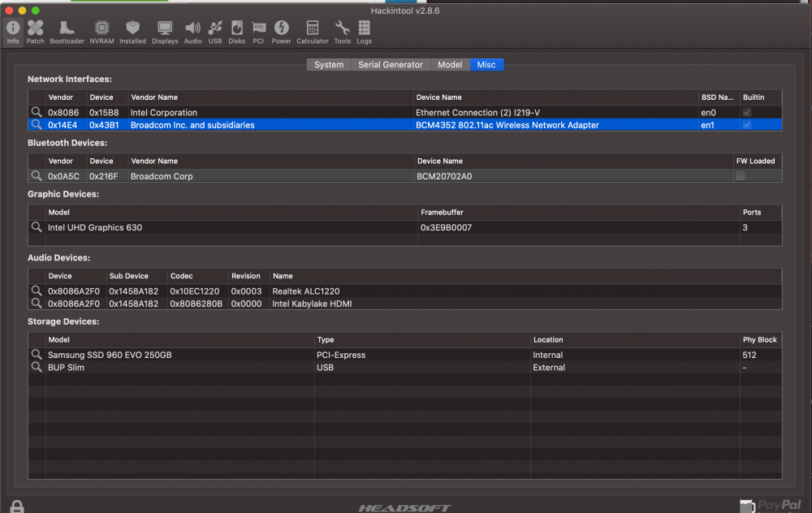
Task: Open the Logs section
Action: [x=364, y=32]
